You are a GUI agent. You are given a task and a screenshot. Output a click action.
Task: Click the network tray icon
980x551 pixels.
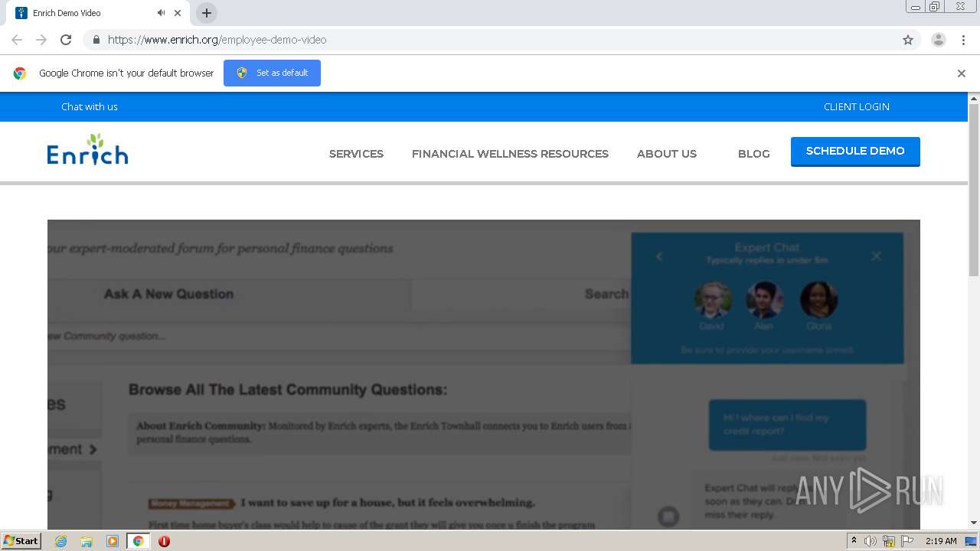(889, 541)
